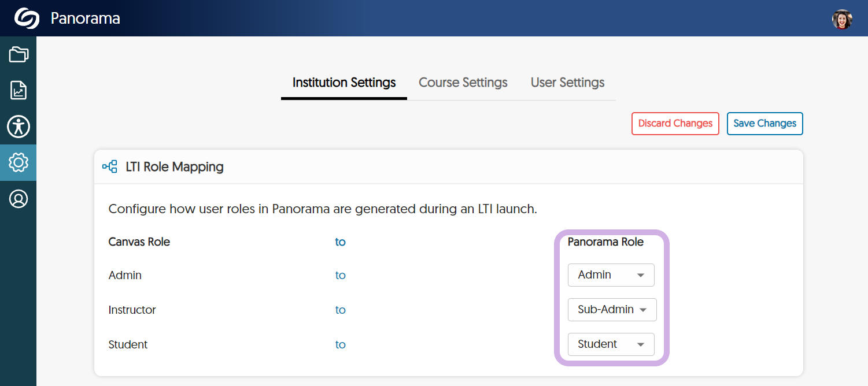Switch to the Course Settings tab
Image resolution: width=868 pixels, height=386 pixels.
coord(463,83)
